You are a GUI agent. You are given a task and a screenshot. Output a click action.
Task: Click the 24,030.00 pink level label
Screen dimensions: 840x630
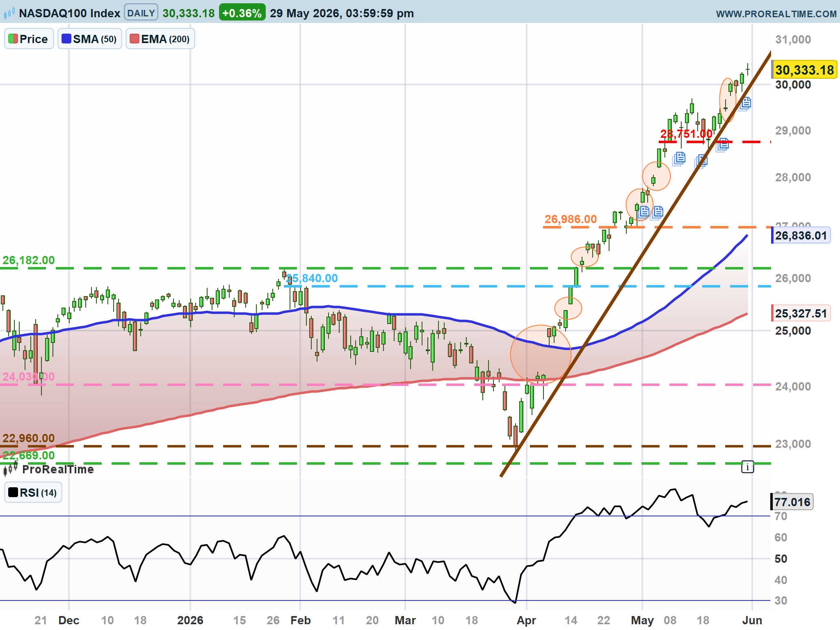(29, 377)
